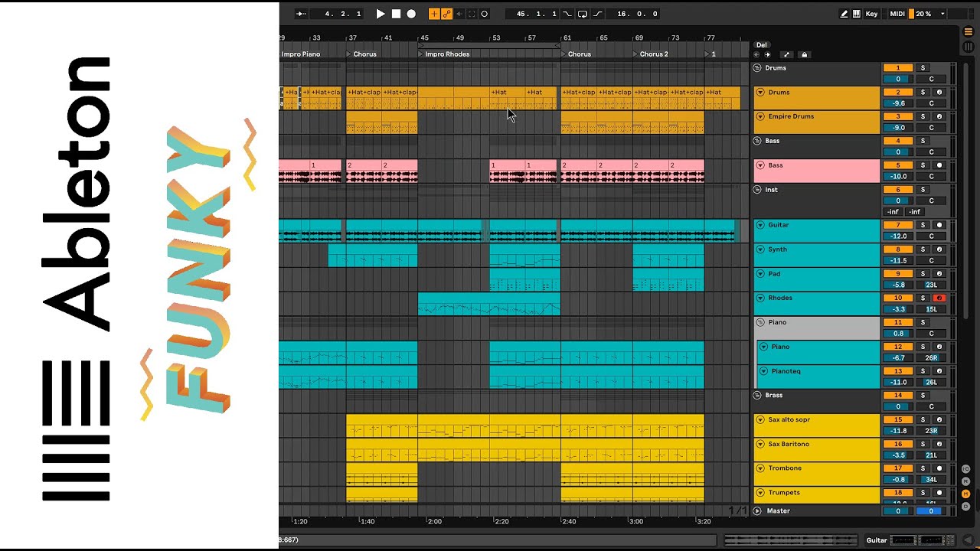980x551 pixels.
Task: Stop playback with the Stop button
Action: tap(396, 14)
